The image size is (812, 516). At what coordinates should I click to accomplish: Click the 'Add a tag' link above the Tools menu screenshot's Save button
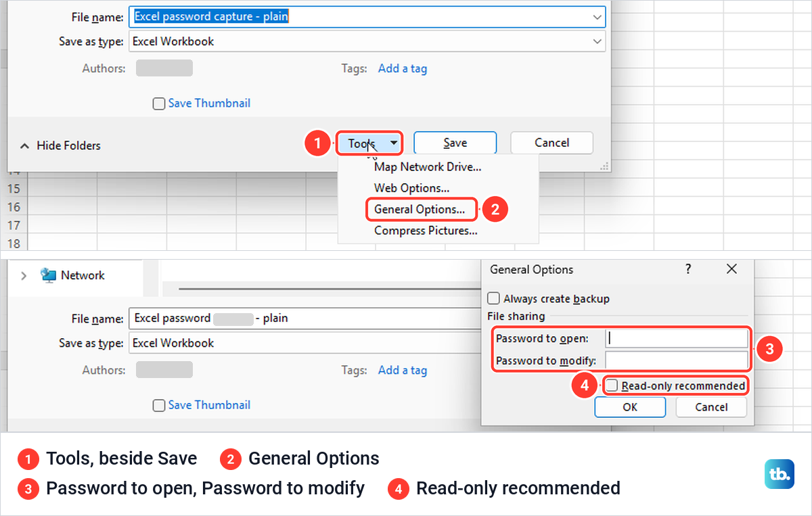(x=403, y=68)
